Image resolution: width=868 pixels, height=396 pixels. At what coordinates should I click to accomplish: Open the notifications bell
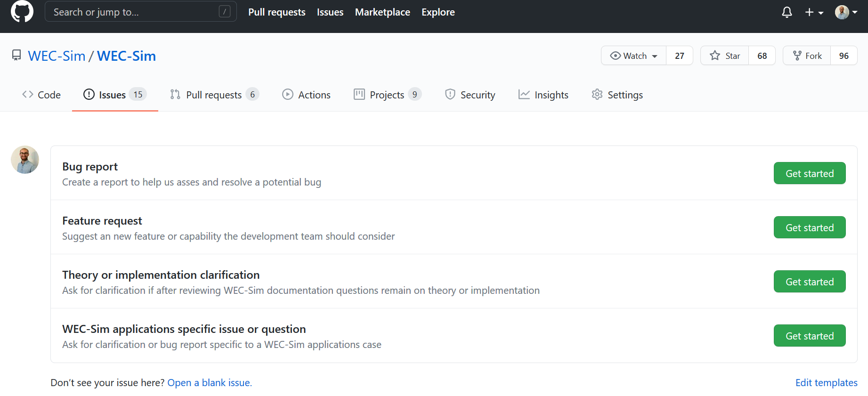[787, 12]
